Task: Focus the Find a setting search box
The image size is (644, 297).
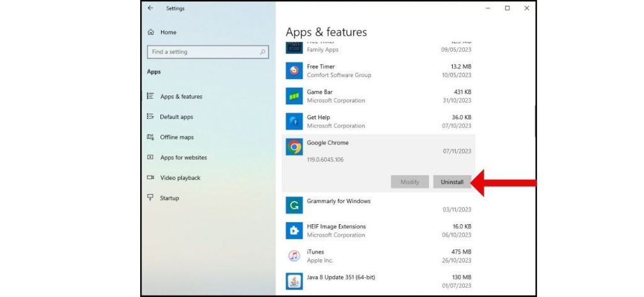Action: (208, 52)
